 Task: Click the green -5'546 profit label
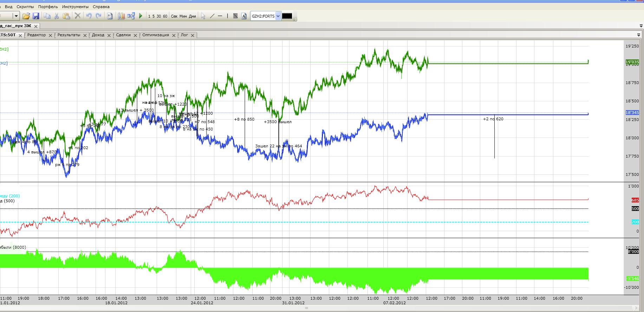(632, 279)
